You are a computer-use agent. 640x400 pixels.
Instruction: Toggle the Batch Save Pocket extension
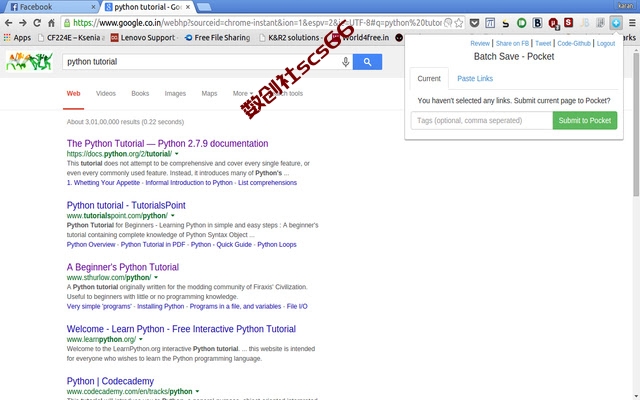click(x=616, y=23)
